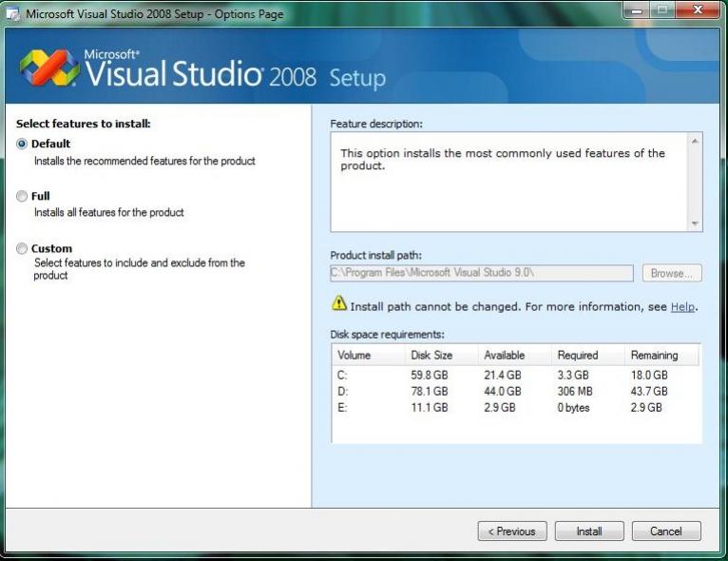
Task: Click the 11.1 GB disk size value
Action: 430,408
